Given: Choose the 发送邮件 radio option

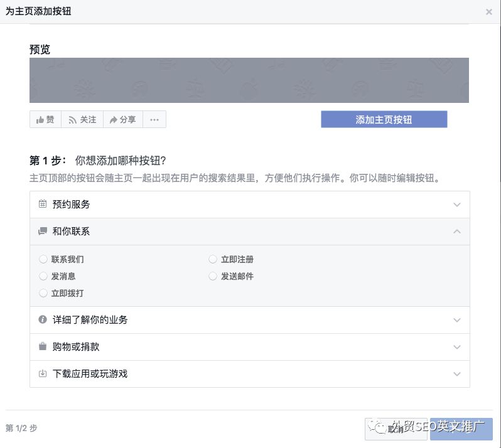Looking at the screenshot, I should coord(213,276).
